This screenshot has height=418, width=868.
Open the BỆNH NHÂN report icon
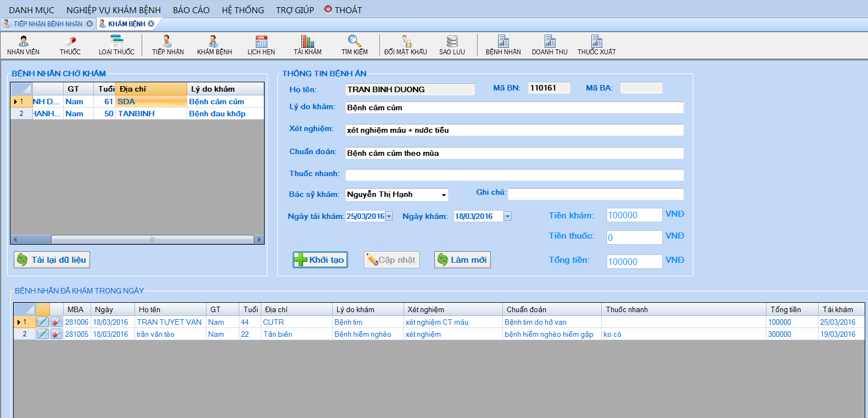click(x=503, y=45)
